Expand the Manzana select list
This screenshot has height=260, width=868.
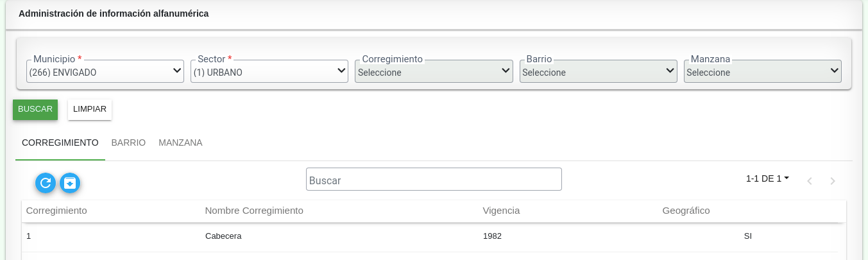click(763, 71)
